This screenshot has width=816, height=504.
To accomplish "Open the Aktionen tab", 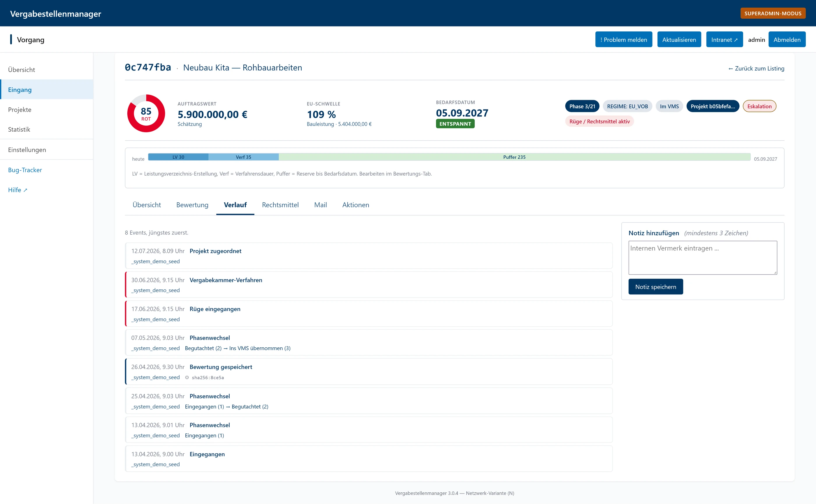I will [x=356, y=205].
